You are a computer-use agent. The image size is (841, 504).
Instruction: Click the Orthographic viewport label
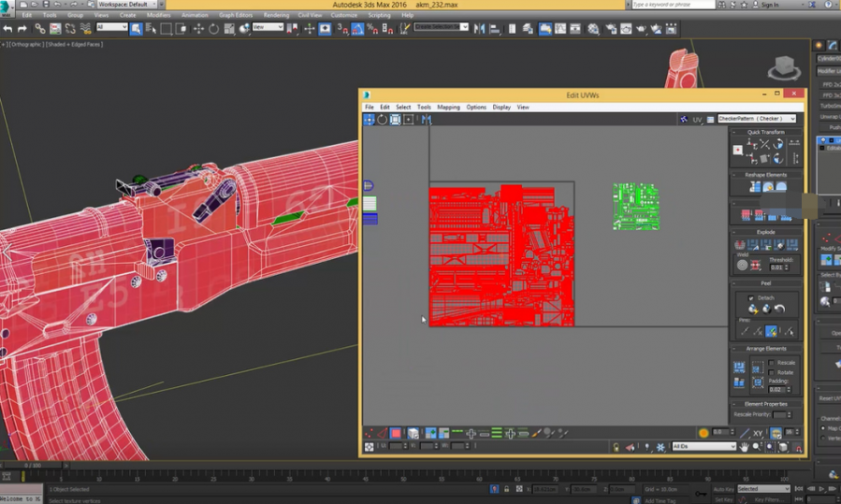pos(27,45)
